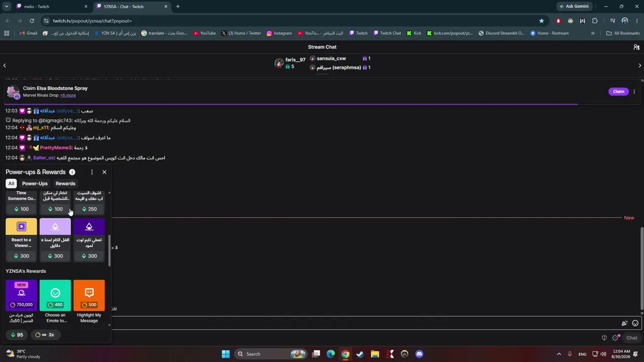Open sansula_cxw on the gift leaderboard

pos(331,58)
